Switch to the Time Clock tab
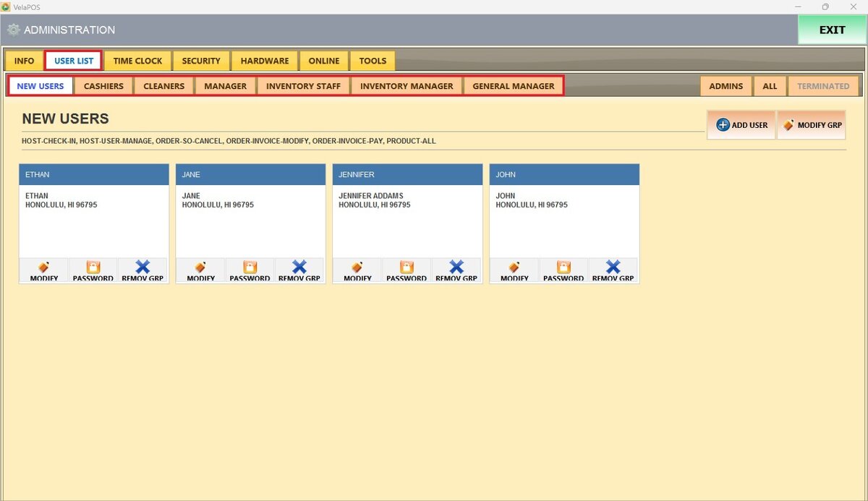Image resolution: width=868 pixels, height=501 pixels. (x=137, y=61)
